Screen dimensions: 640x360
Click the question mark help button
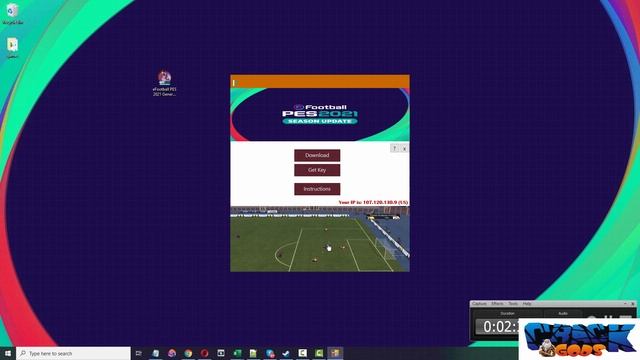394,148
